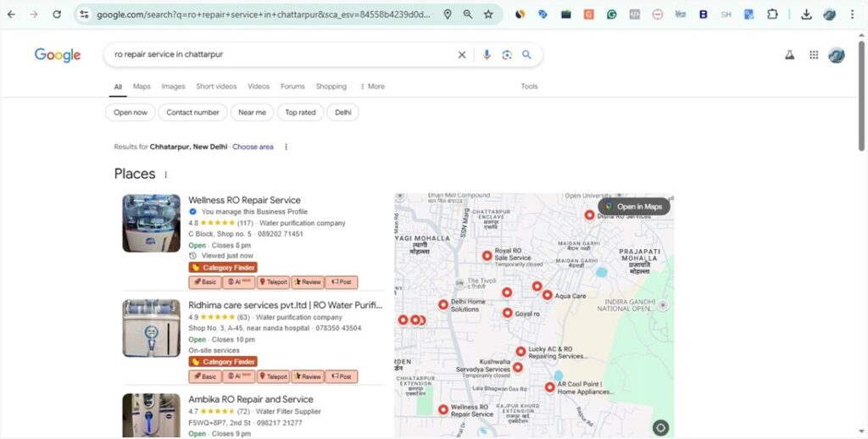Open Chrome's three-dot menu
The width and height of the screenshot is (868, 439).
tap(853, 14)
